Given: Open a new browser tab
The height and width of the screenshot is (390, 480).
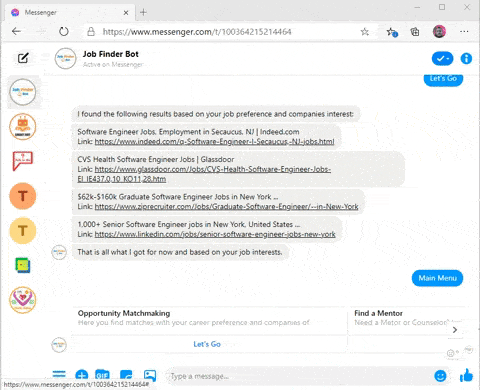Looking at the screenshot, I should (x=143, y=13).
